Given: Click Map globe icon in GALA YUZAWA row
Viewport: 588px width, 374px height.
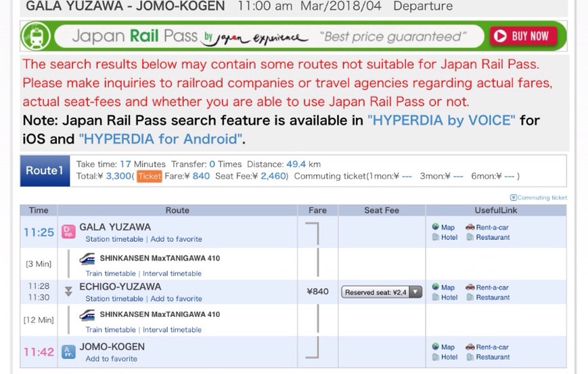Looking at the screenshot, I should pos(435,227).
